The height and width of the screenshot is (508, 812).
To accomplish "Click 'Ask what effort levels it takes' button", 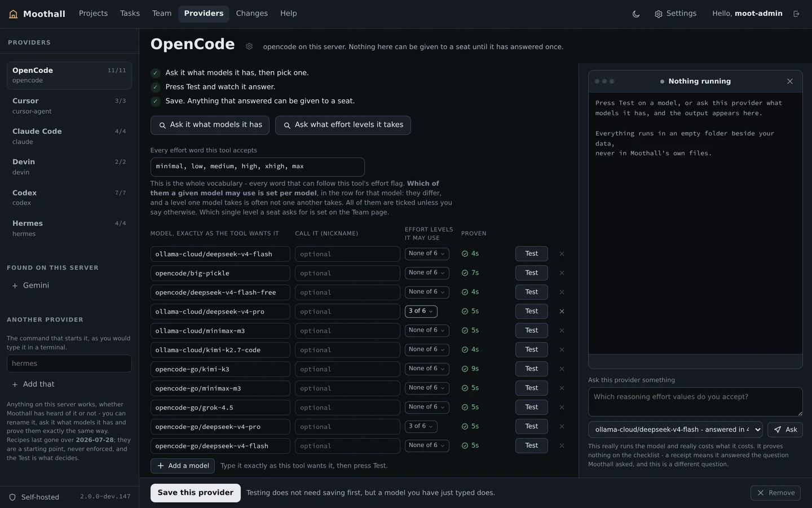I will coord(343,125).
